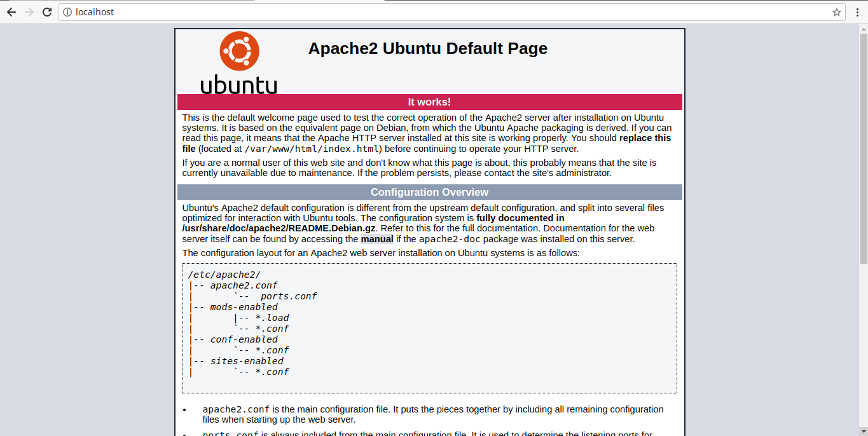Reload the localhost page
Viewport: 868px width, 436px height.
click(x=47, y=12)
